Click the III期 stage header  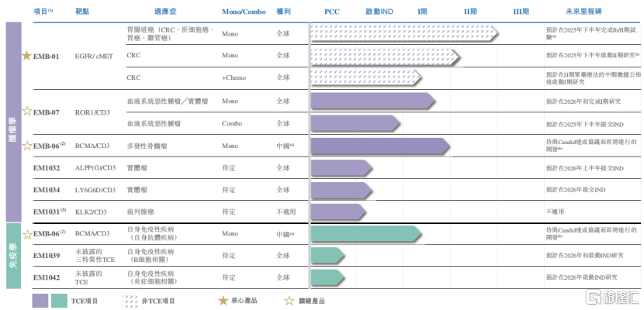(521, 12)
